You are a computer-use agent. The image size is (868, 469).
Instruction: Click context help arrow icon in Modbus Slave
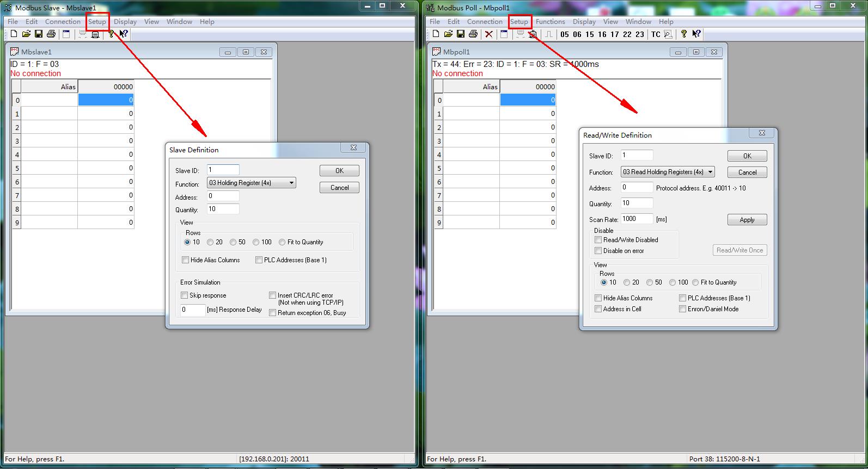(x=124, y=34)
